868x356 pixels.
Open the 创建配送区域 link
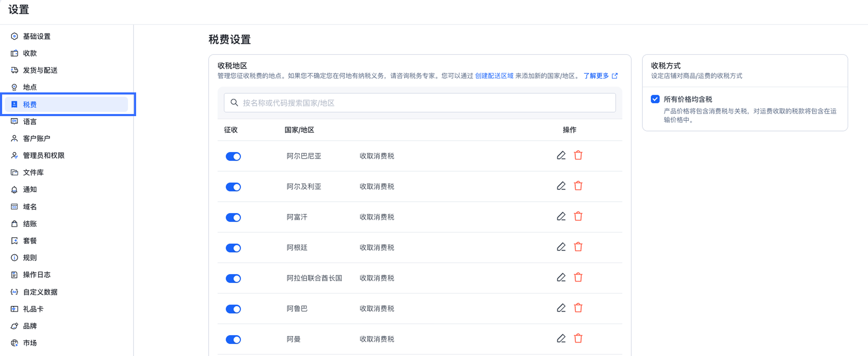click(494, 76)
